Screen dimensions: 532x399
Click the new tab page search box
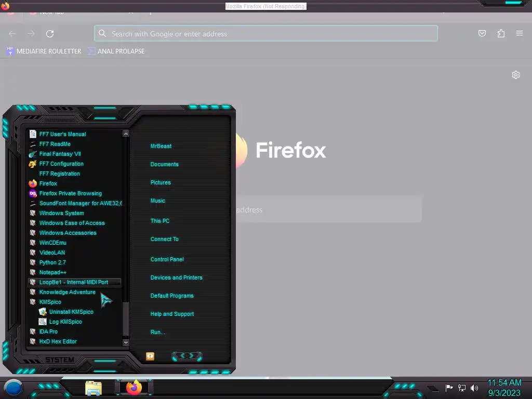coord(329,210)
